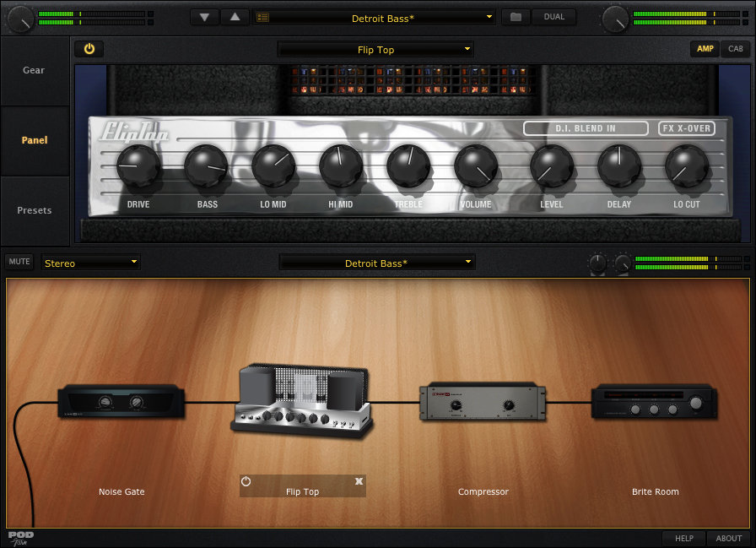Click the HI MID knob
This screenshot has width=756, height=548.
(340, 166)
